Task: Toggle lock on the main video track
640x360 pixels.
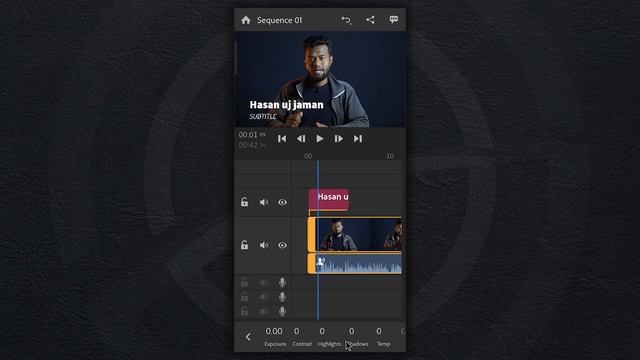Action: tap(244, 245)
